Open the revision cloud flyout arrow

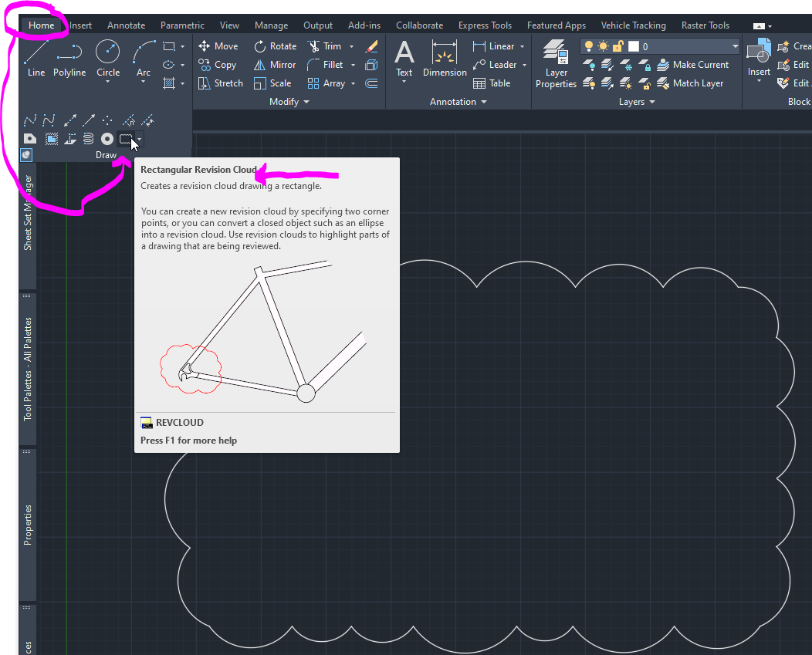coord(139,140)
